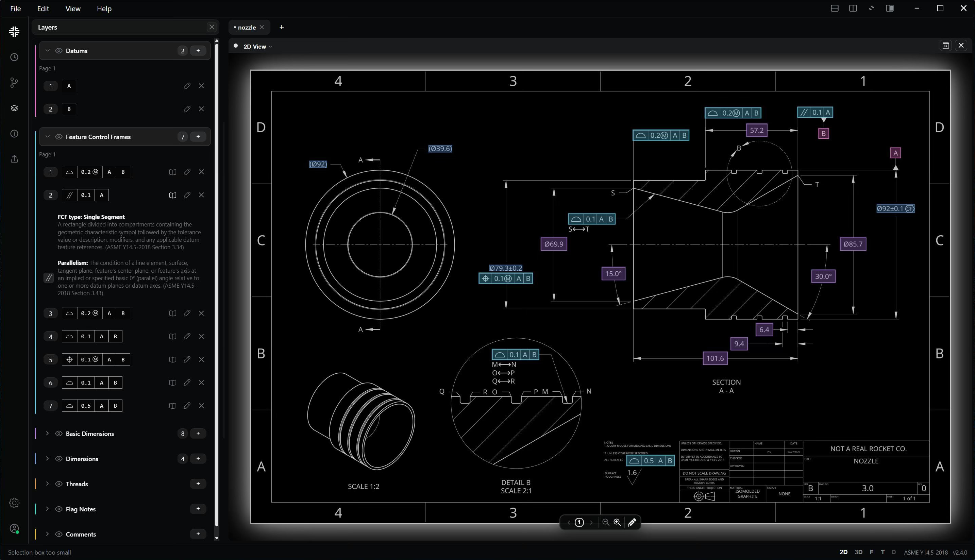Screen dimensions: 975x560
Task: Click zoom in magnifier on drawing toolbar
Action: pos(617,522)
